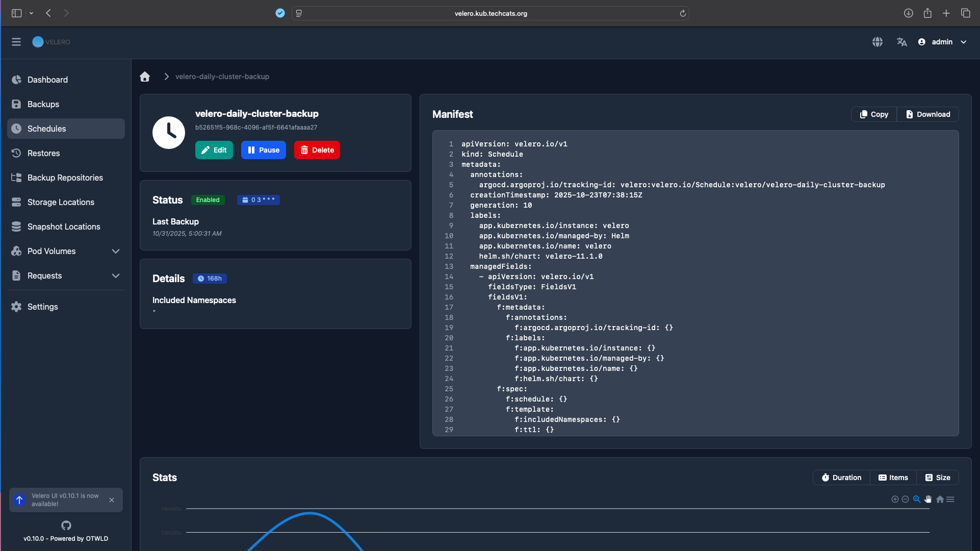980x551 pixels.
Task: Open the GitHub logo link
Action: [x=66, y=525]
